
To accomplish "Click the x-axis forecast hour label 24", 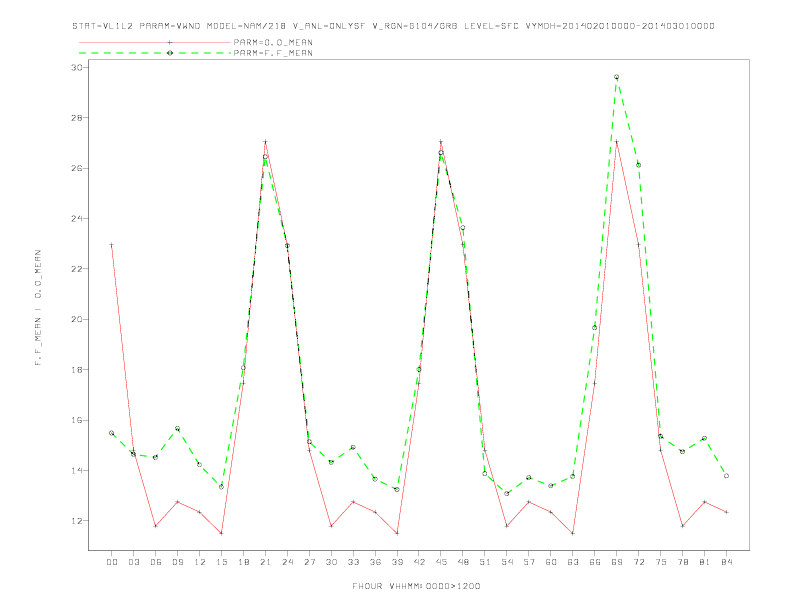I will 287,562.
